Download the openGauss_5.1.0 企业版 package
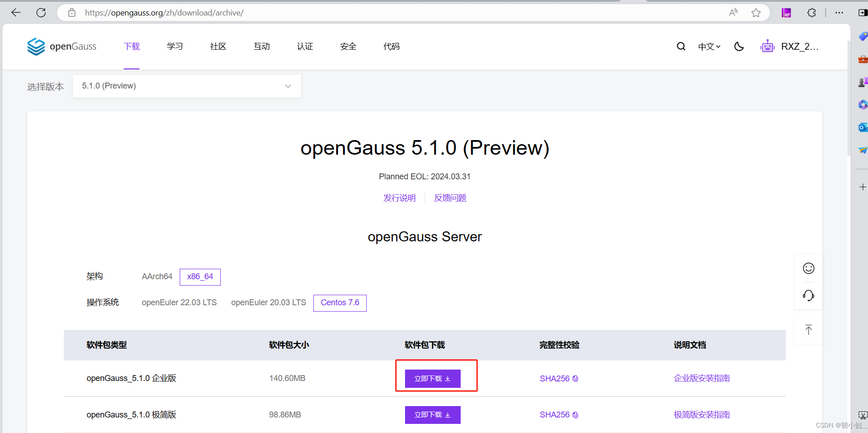The height and width of the screenshot is (433, 868). [433, 379]
